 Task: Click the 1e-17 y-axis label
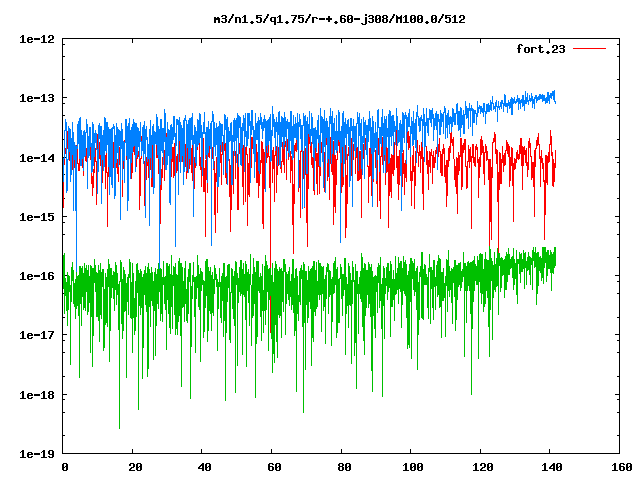[x=37, y=336]
